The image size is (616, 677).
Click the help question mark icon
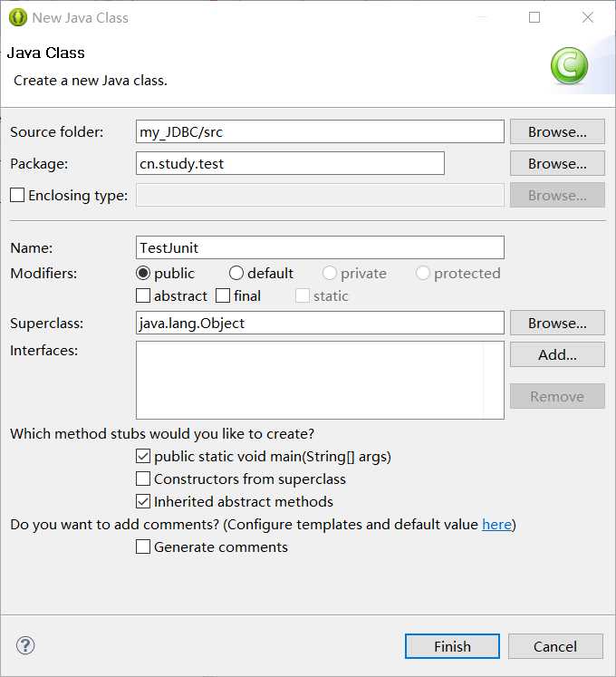click(25, 645)
